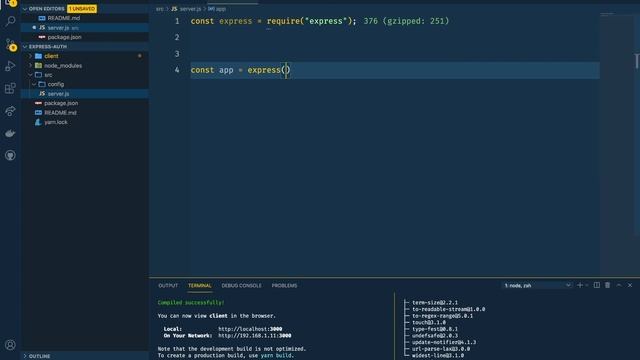Screen dimensions: 640x360
Task: Click 'require' keyword on line 1
Action: 283,21
